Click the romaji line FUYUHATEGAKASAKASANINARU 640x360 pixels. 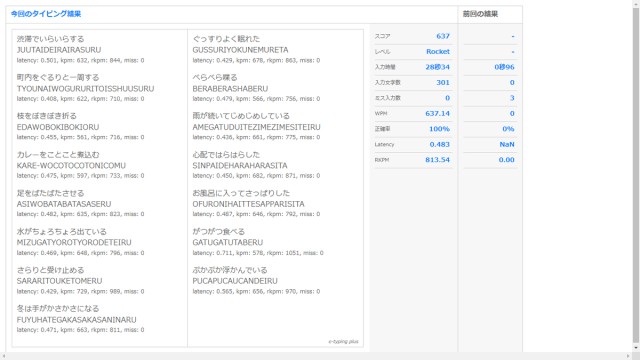[76, 320]
